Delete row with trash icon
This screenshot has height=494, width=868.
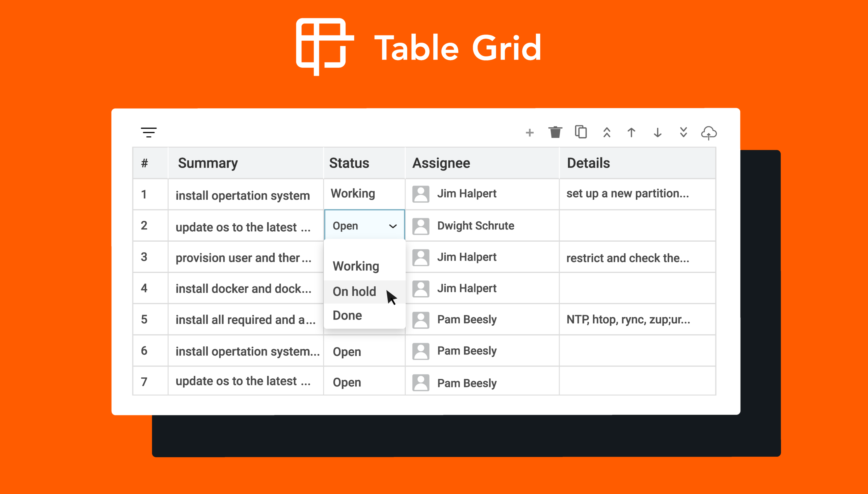(555, 132)
